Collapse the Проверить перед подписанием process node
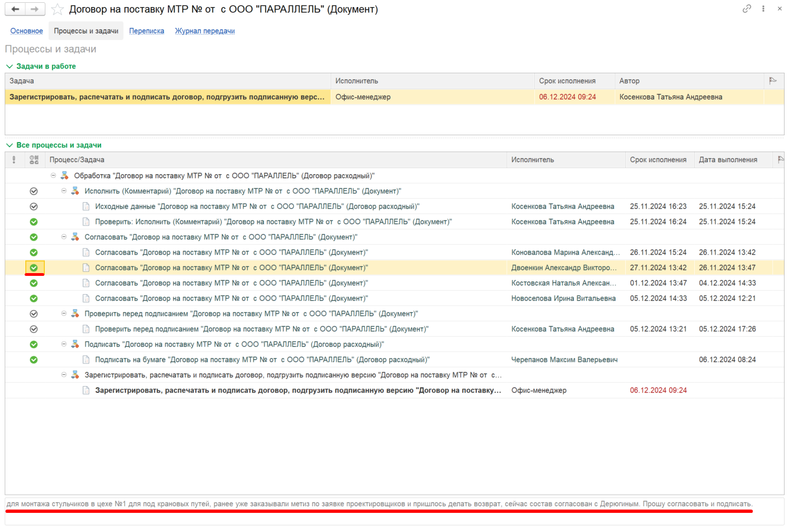 [x=64, y=314]
